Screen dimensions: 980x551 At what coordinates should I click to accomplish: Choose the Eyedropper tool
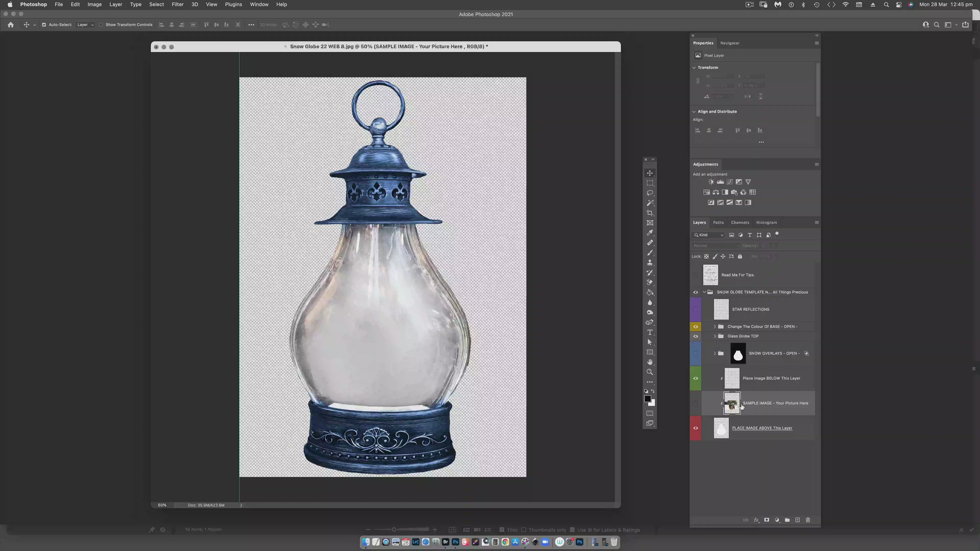(650, 233)
